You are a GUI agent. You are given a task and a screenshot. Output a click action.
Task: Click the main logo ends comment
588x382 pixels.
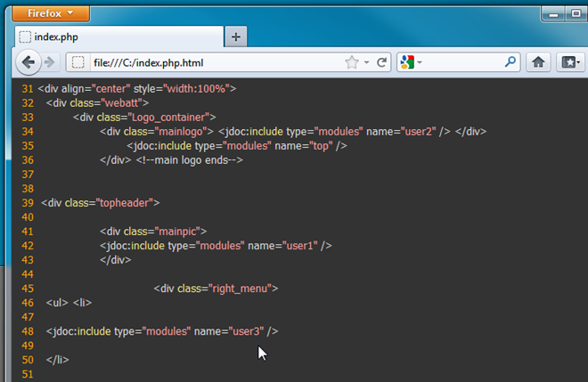[189, 160]
